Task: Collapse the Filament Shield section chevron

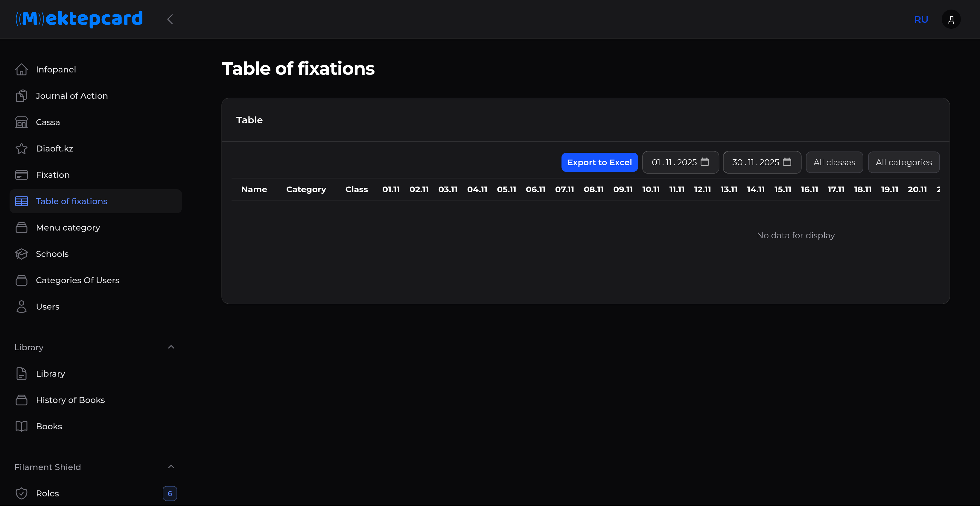Action: pos(171,467)
